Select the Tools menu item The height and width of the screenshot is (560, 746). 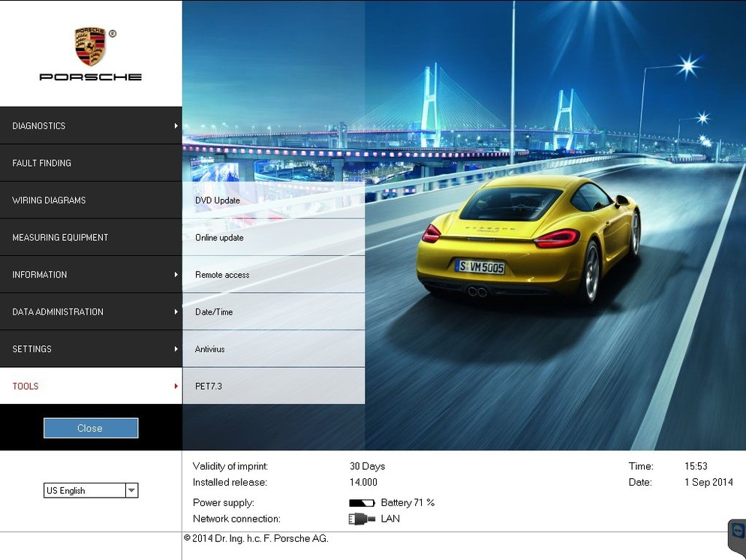tap(91, 386)
